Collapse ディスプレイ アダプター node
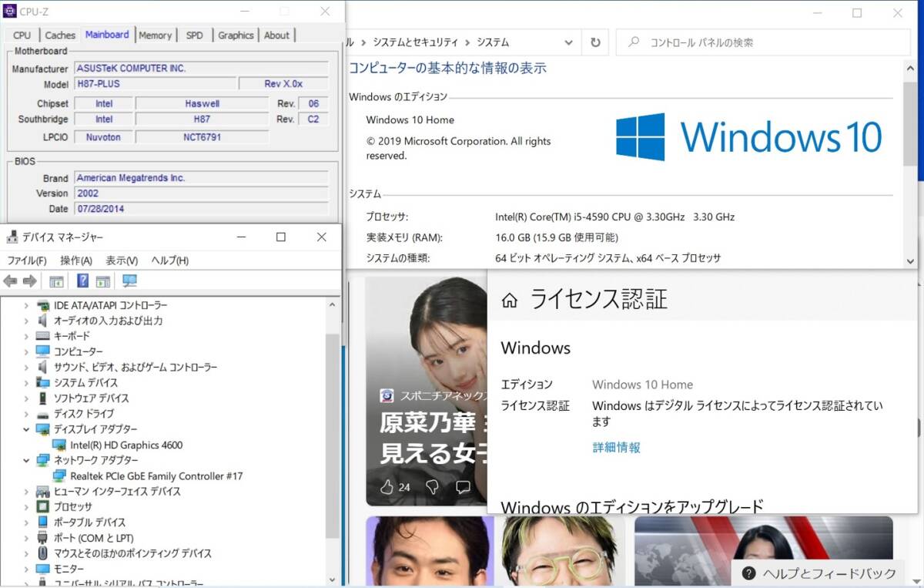The height and width of the screenshot is (588, 924). tap(26, 429)
